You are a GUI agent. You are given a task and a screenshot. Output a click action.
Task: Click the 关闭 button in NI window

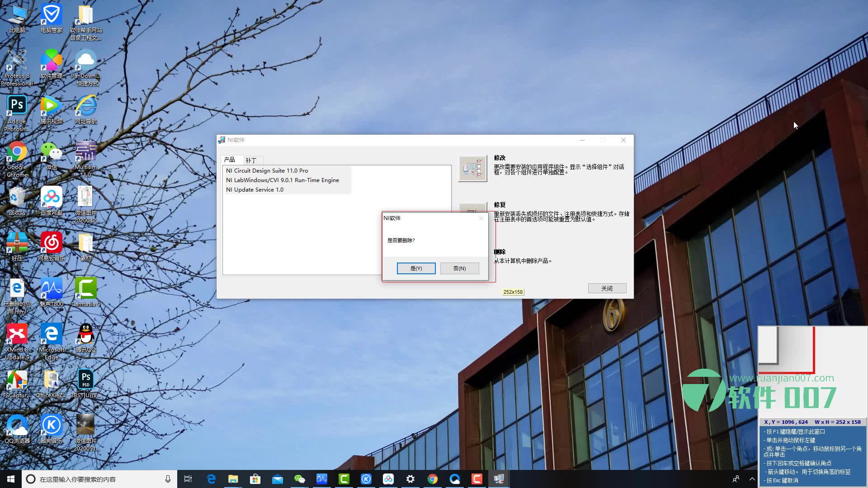click(x=607, y=288)
